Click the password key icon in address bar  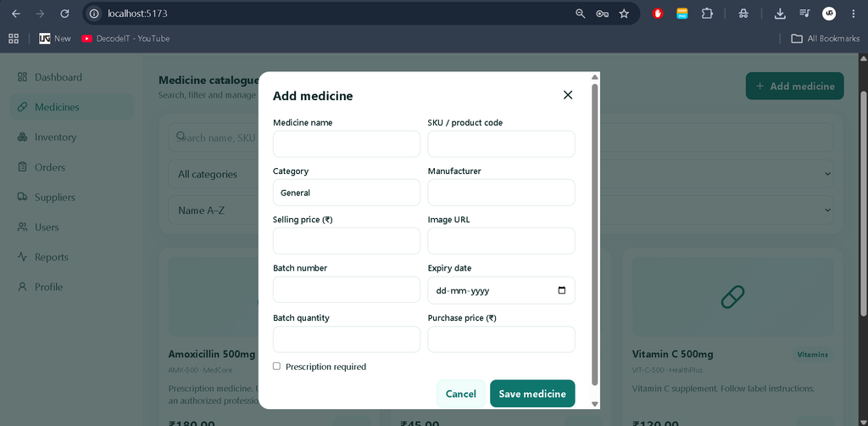pyautogui.click(x=603, y=14)
